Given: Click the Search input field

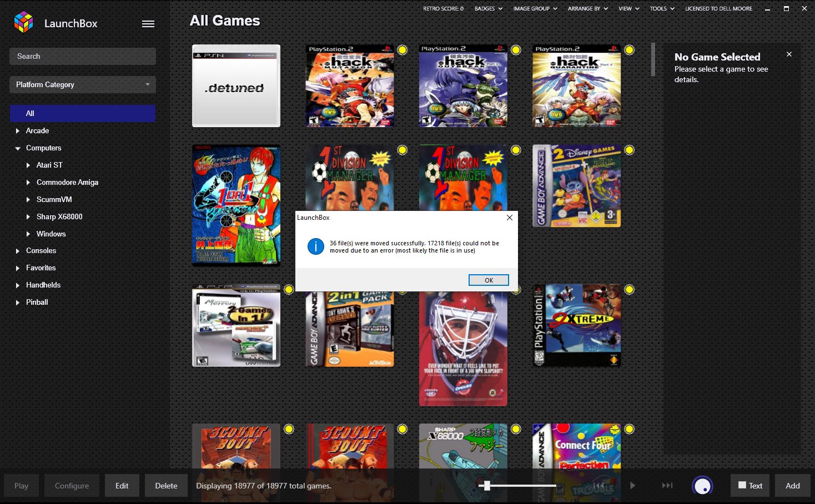Looking at the screenshot, I should coord(83,56).
